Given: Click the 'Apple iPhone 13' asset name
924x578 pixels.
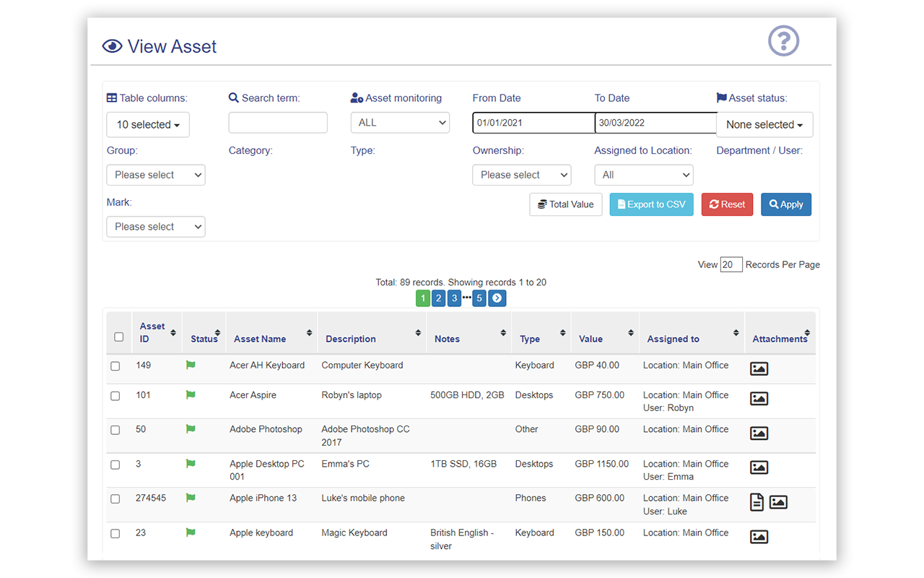Looking at the screenshot, I should (263, 498).
